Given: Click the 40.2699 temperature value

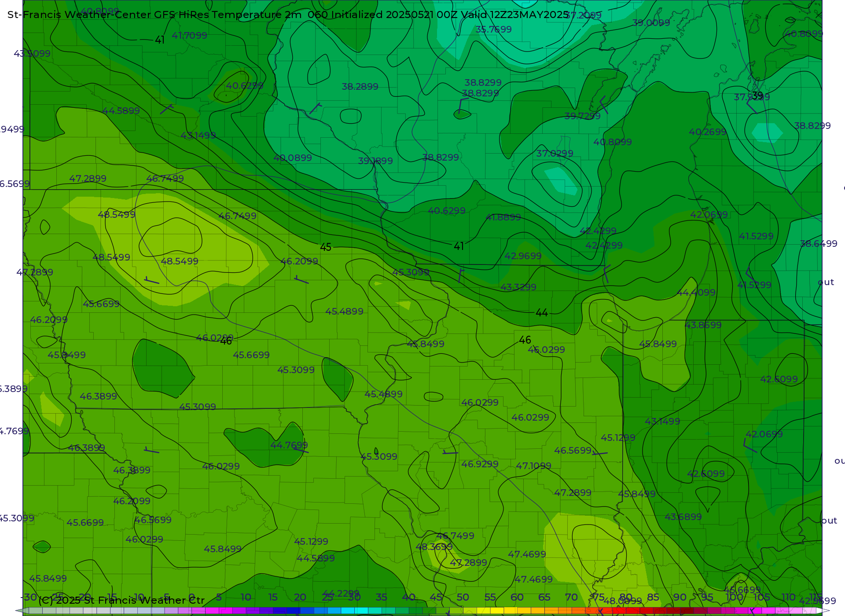Looking at the screenshot, I should (x=708, y=132).
